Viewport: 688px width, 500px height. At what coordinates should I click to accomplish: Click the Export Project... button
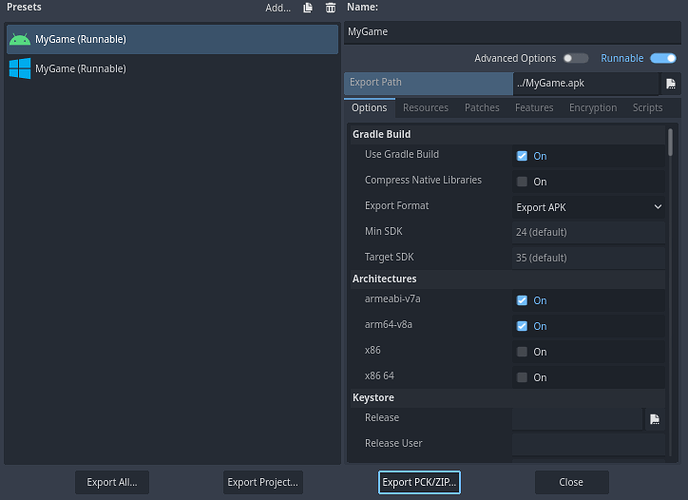click(263, 482)
